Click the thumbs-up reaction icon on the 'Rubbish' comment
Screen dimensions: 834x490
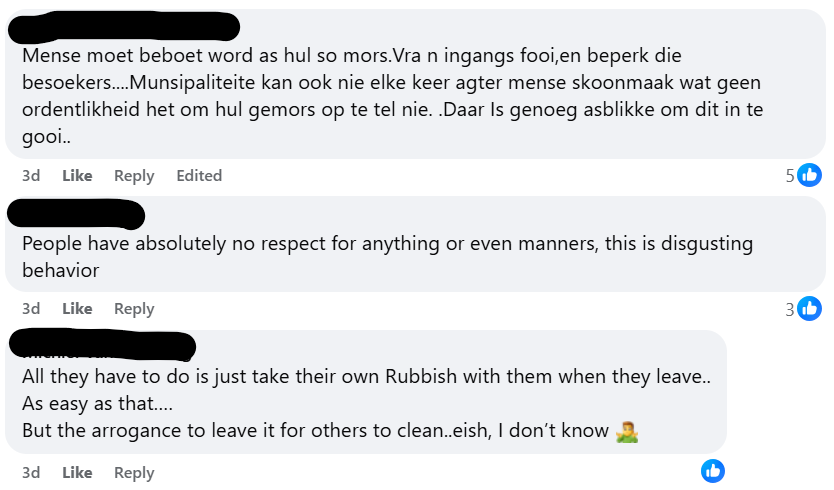(712, 471)
